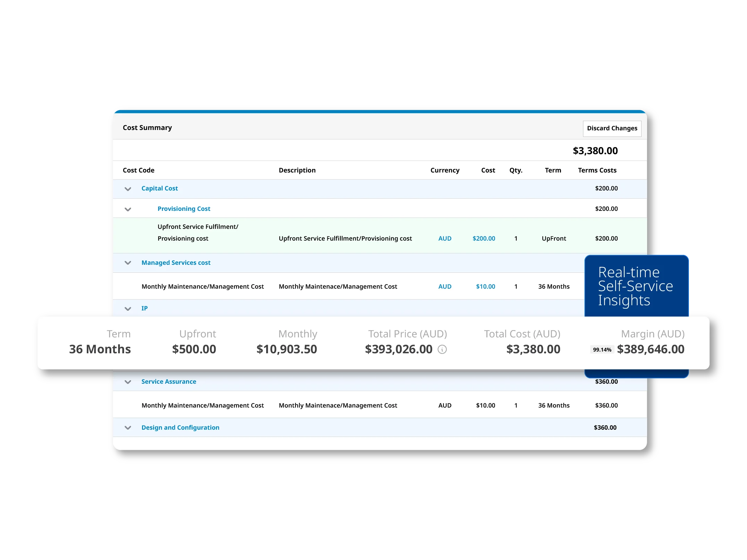Screen dimensions: 747x560
Task: Collapse the Provisioning Cost chevron
Action: (128, 209)
